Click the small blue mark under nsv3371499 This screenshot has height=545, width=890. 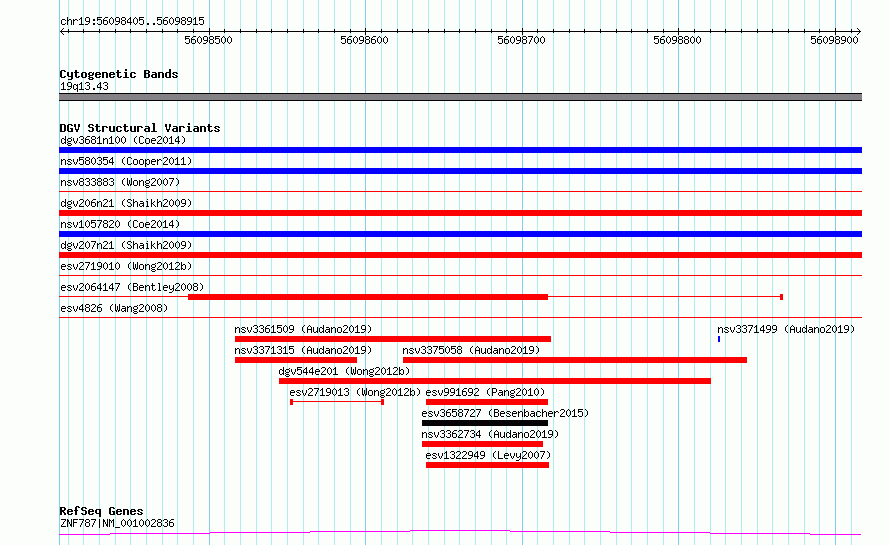(719, 339)
